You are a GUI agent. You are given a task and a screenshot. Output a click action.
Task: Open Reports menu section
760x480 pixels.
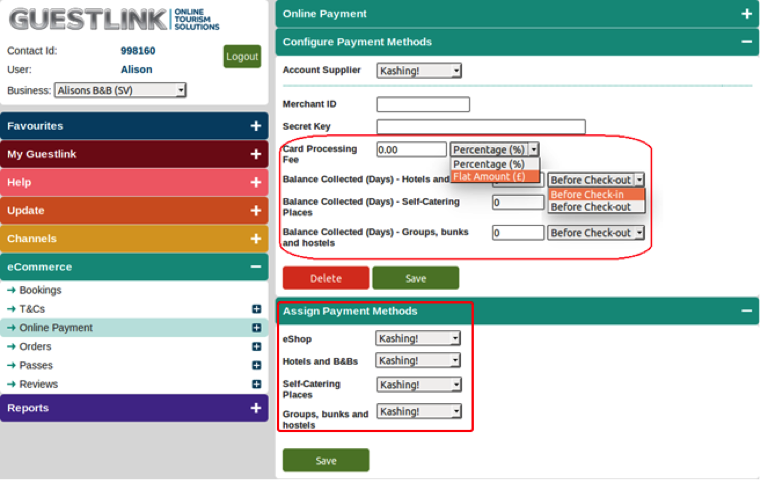[134, 408]
